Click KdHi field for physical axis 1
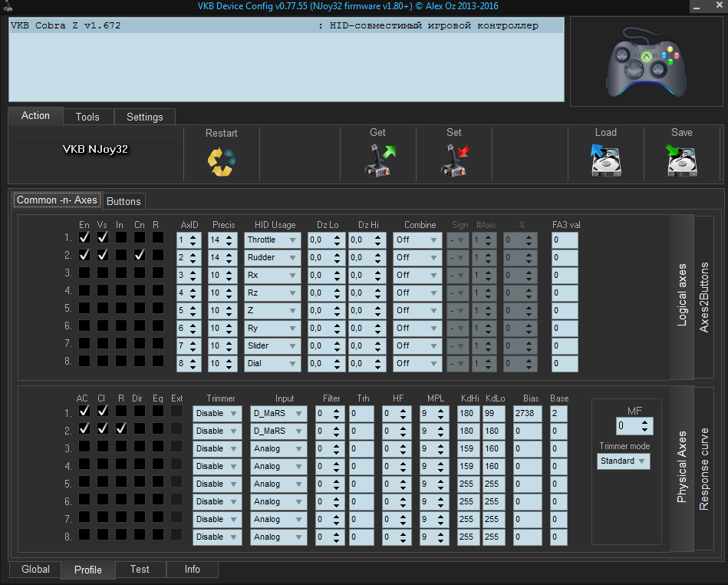 469,414
